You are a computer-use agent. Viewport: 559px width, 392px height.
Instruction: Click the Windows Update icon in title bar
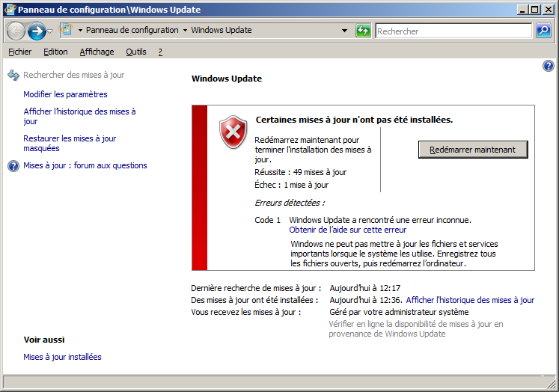9,10
